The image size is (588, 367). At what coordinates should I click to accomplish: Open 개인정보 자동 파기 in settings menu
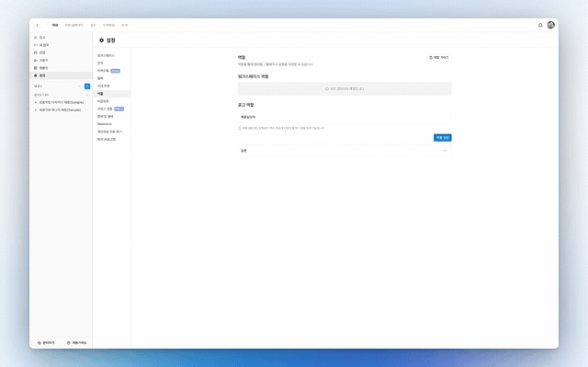coord(109,132)
